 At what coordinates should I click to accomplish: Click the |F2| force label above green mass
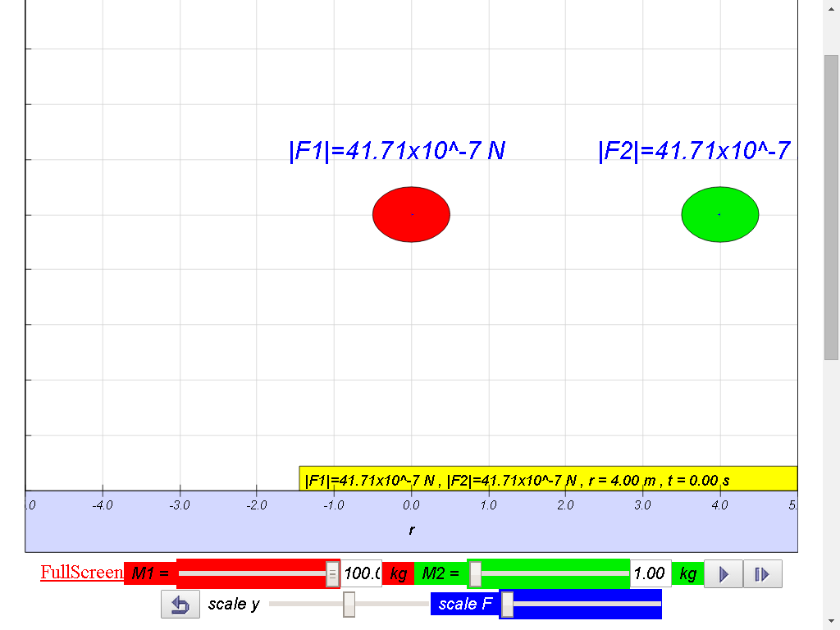[x=694, y=151]
